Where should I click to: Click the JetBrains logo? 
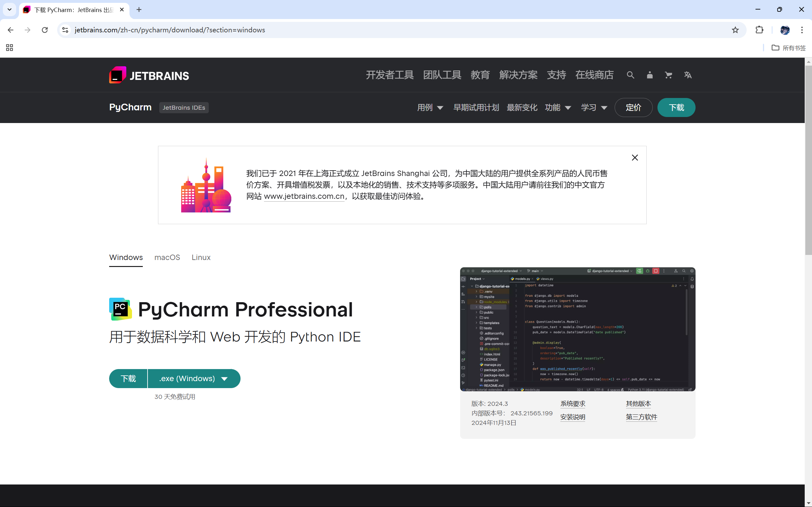(x=149, y=75)
